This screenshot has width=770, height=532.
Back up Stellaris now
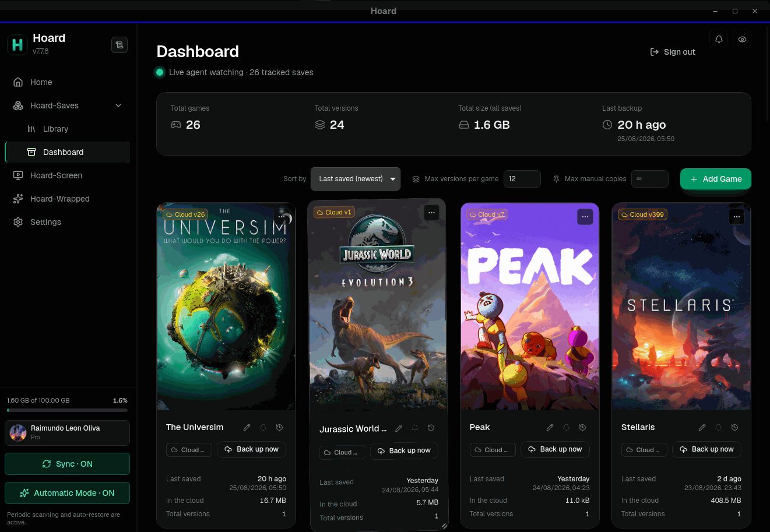click(x=707, y=449)
